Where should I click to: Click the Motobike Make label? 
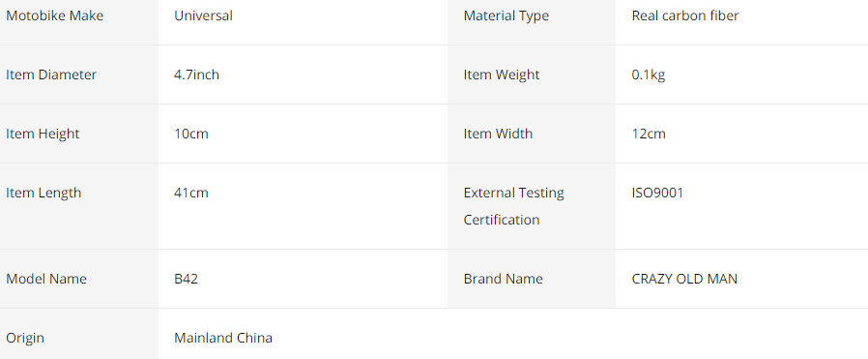tap(55, 15)
